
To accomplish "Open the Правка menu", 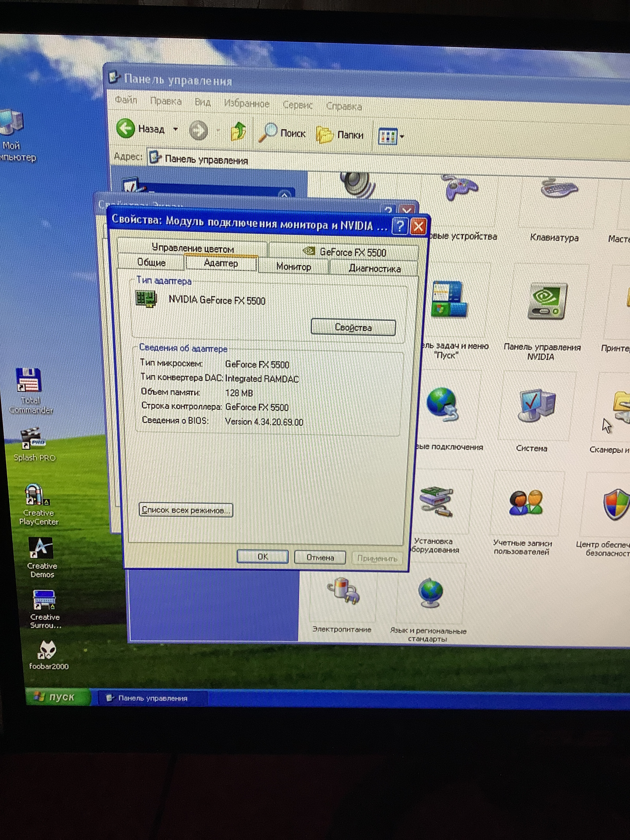I will 166,101.
